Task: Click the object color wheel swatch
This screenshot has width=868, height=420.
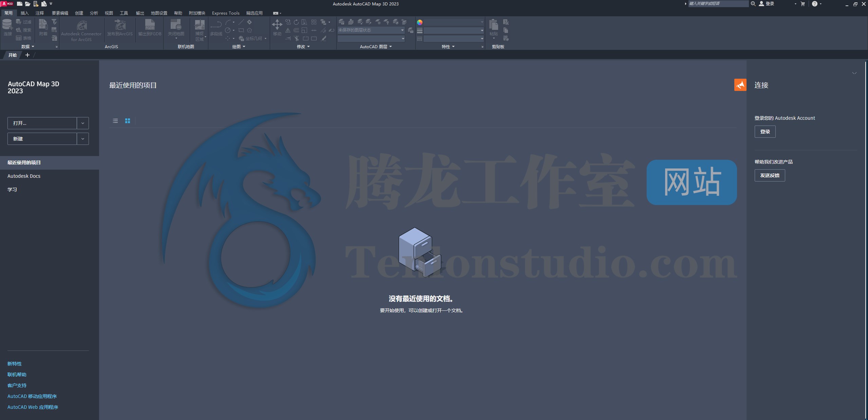Action: coord(420,22)
